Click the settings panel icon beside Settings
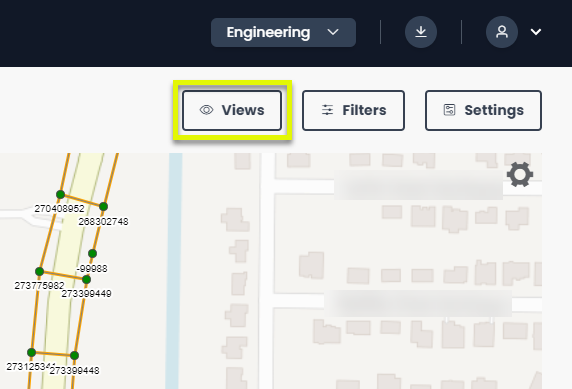572x389 pixels. click(x=449, y=110)
